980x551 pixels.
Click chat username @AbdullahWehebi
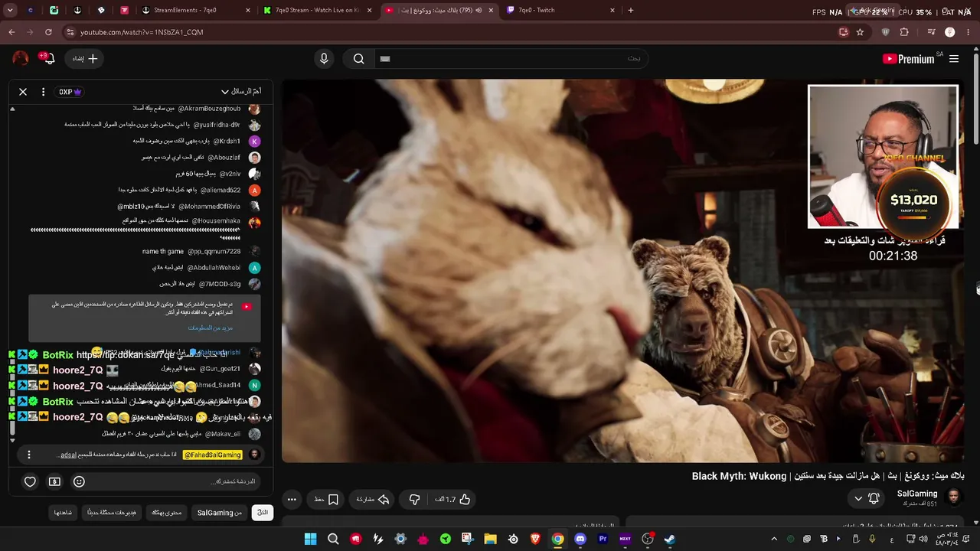[214, 268]
